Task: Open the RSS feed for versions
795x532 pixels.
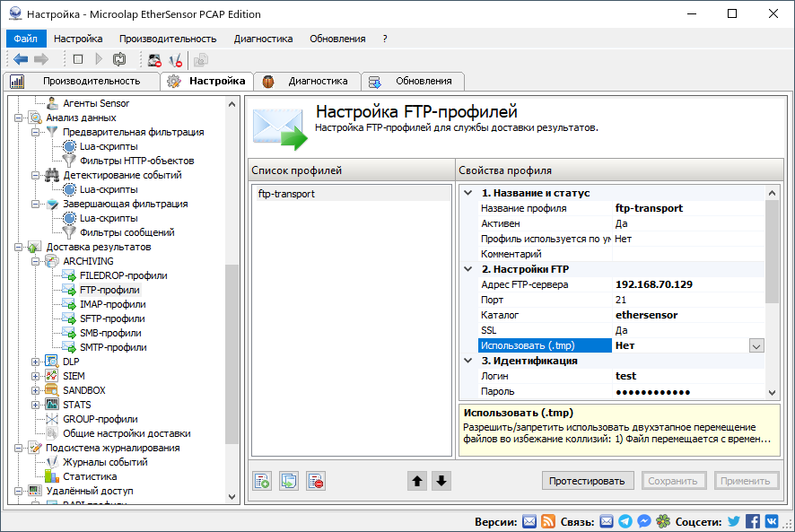Action: 548,521
